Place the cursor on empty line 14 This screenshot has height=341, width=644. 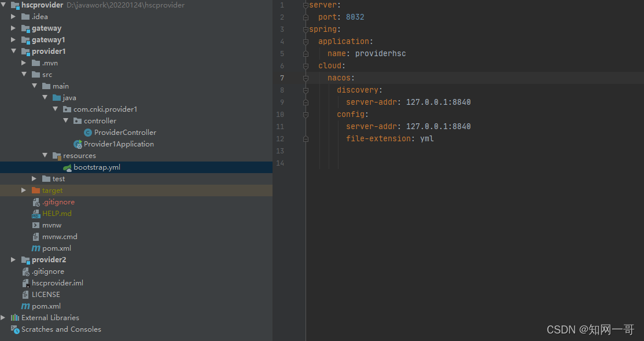pyautogui.click(x=475, y=163)
